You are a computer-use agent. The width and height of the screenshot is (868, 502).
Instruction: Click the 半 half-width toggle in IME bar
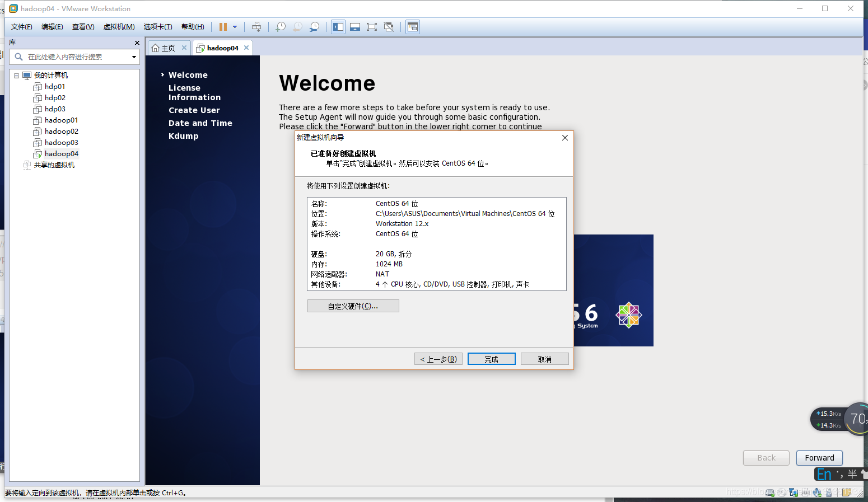[x=852, y=475]
